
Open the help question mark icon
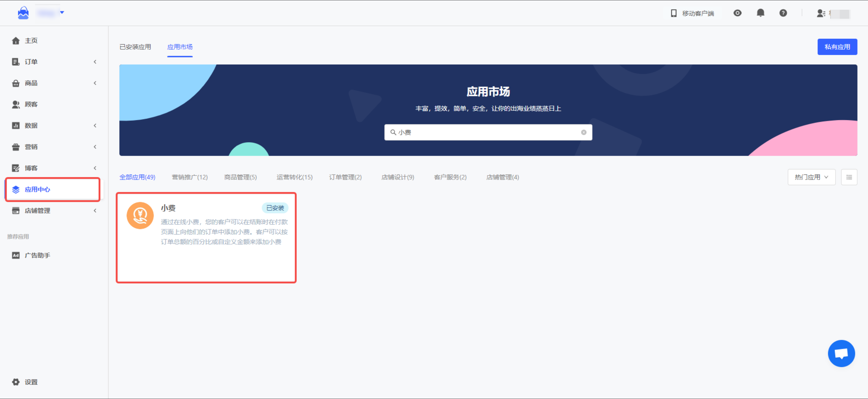click(x=783, y=13)
